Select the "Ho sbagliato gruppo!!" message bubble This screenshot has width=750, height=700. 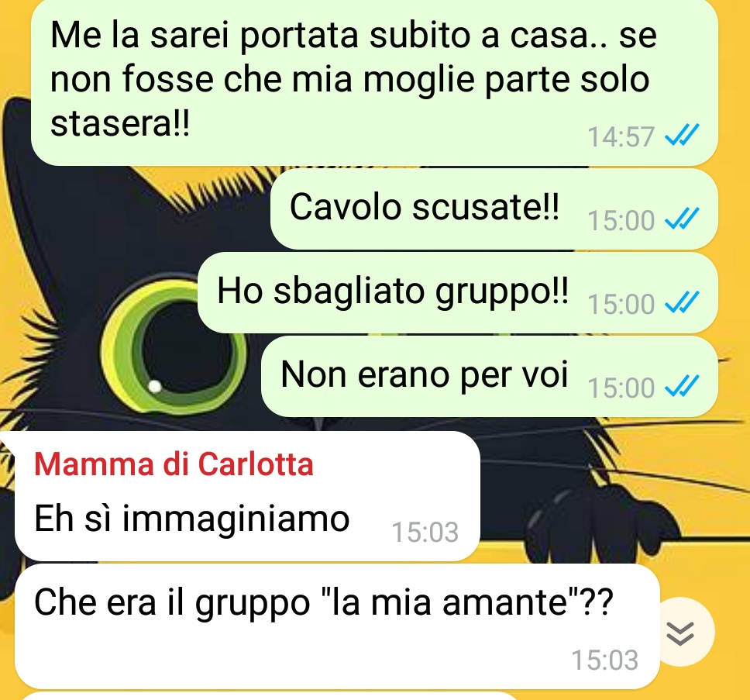458,293
